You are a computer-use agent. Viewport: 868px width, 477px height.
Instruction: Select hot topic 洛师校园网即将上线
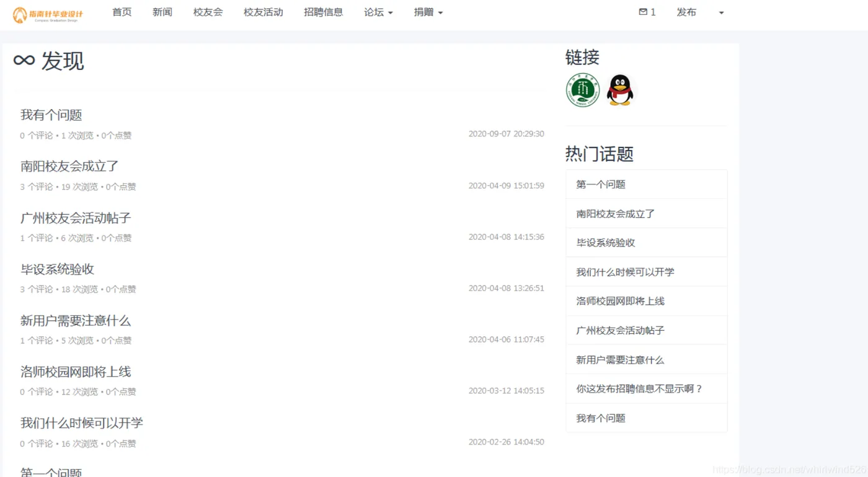(x=647, y=301)
